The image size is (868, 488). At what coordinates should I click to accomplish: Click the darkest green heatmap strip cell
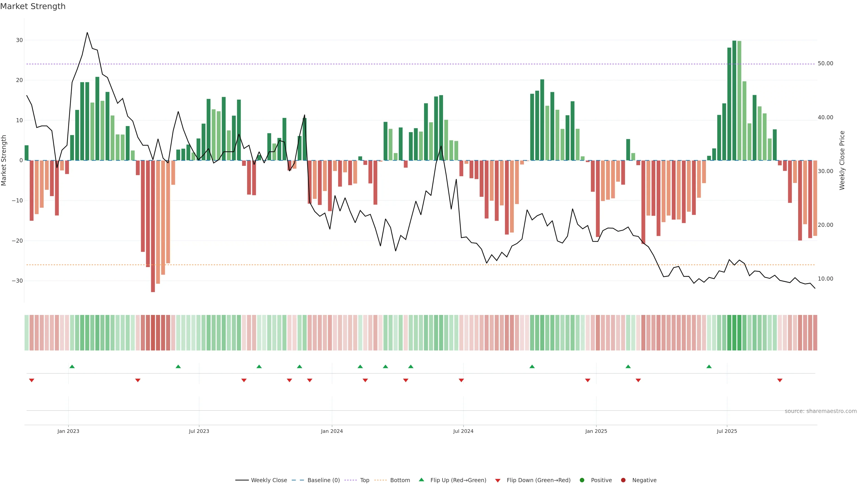pyautogui.click(x=734, y=333)
